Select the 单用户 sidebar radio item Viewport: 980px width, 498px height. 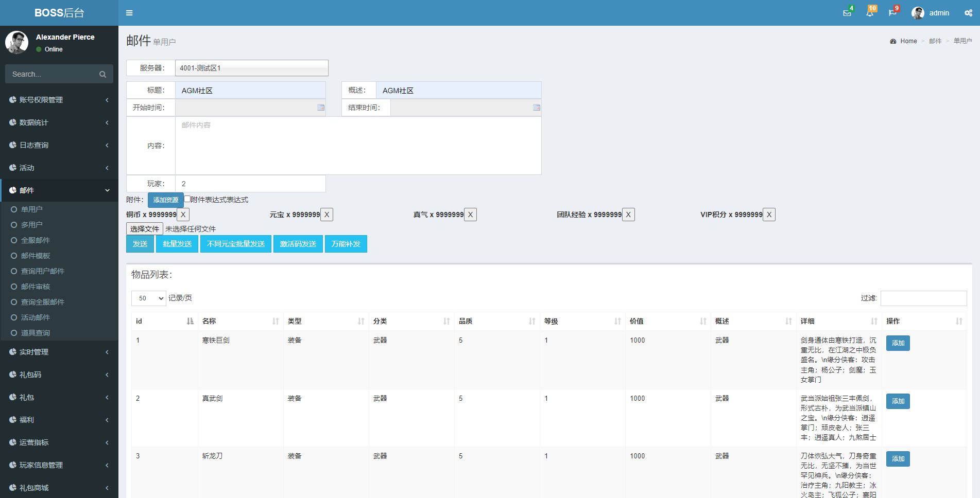tap(31, 209)
